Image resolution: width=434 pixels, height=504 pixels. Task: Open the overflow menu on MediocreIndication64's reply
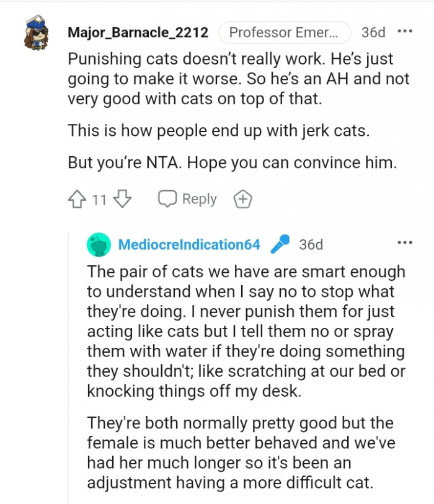coord(405,243)
